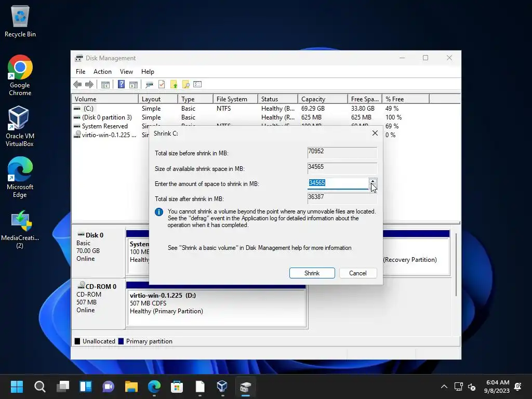Click the checklist settings toolbar icon
This screenshot has width=532, height=399.
coord(197,84)
